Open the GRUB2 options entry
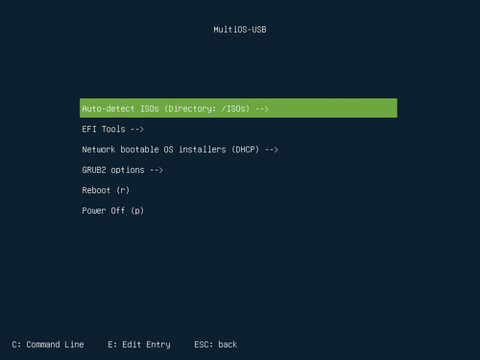Screen dimensions: 480x360 point(122,170)
